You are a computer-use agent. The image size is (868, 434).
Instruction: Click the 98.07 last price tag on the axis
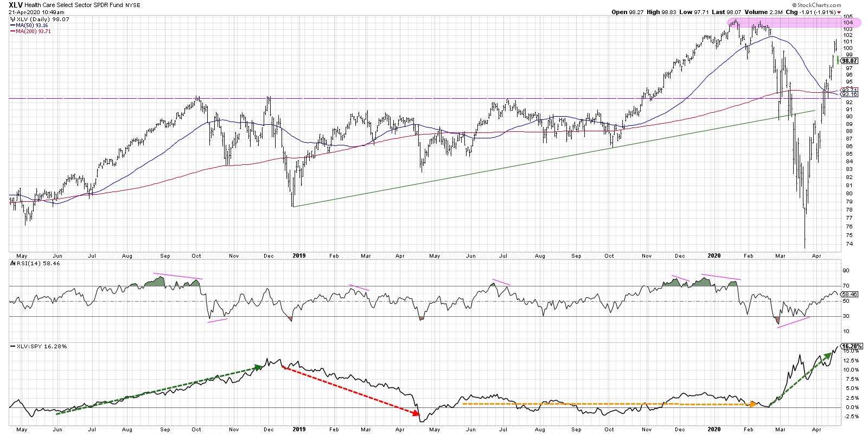(850, 61)
